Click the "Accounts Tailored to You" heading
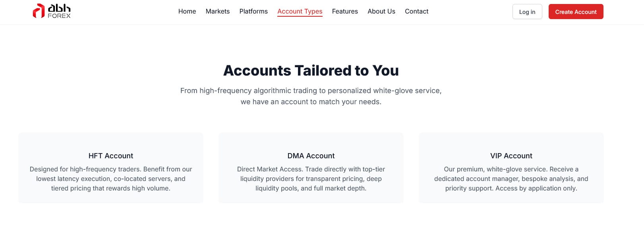 [311, 70]
